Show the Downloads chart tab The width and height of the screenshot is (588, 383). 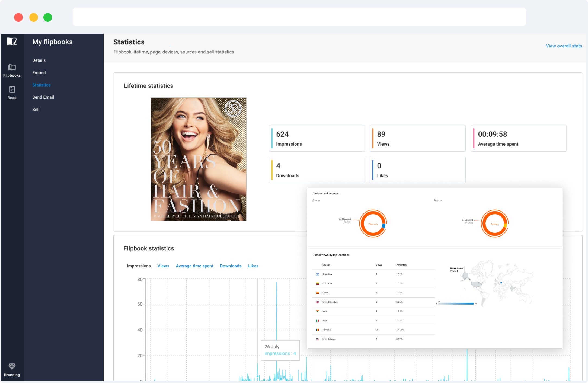pos(231,266)
